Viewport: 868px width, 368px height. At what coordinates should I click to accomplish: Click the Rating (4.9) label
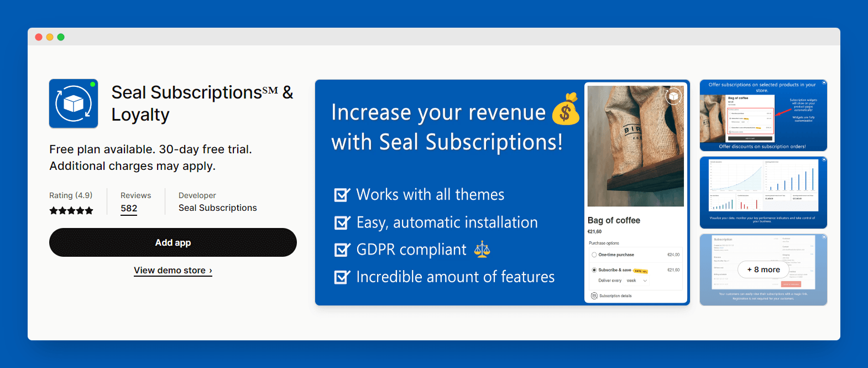[x=71, y=195]
